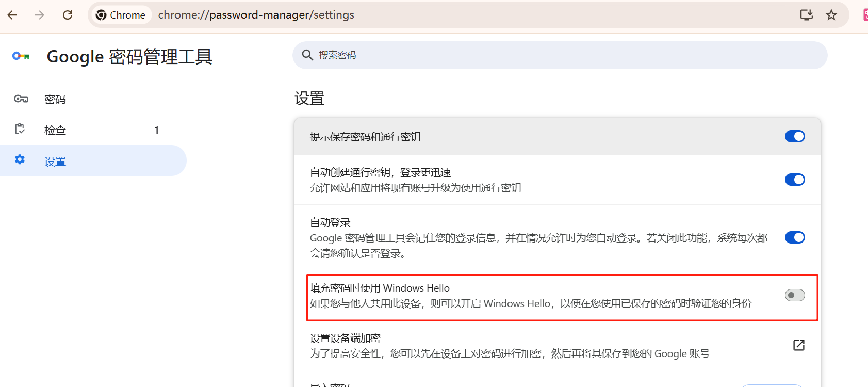Click the Google 密码管理工具 title
The image size is (868, 387).
tap(129, 56)
